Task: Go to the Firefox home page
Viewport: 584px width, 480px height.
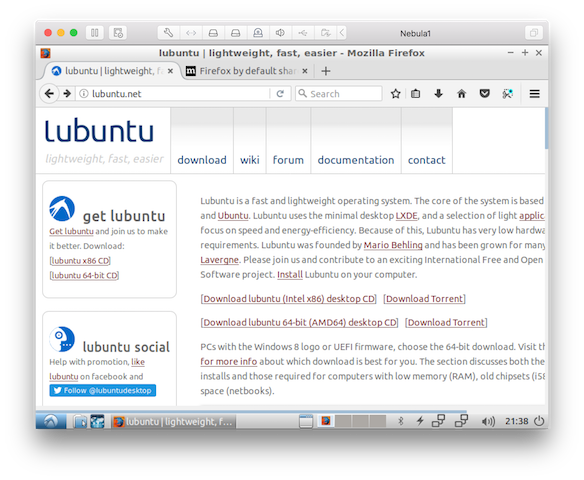Action: tap(461, 93)
